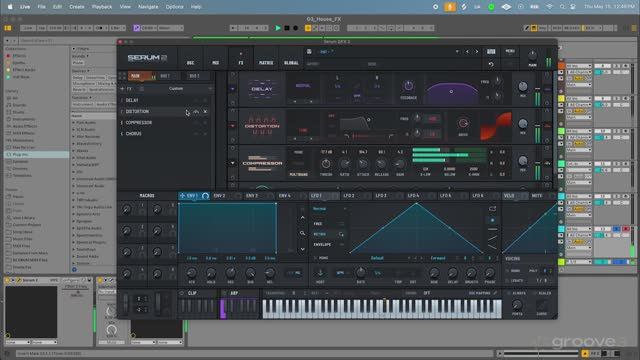Open the preset browser dropdown arrow
640x360 pixels.
457,52
